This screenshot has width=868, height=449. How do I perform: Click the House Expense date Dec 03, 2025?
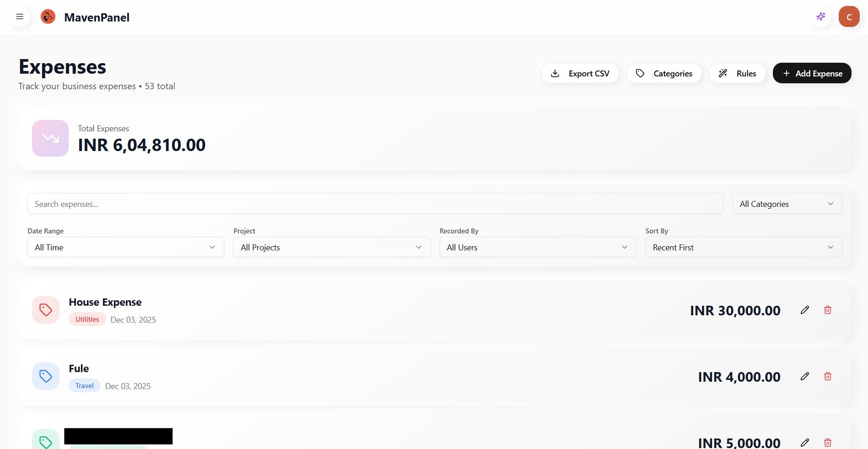coord(133,320)
